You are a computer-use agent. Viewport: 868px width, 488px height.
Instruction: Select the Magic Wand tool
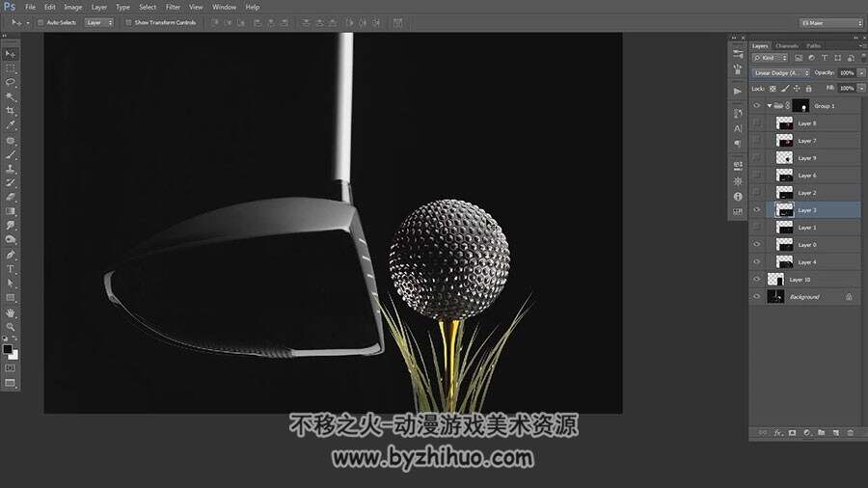(11, 96)
